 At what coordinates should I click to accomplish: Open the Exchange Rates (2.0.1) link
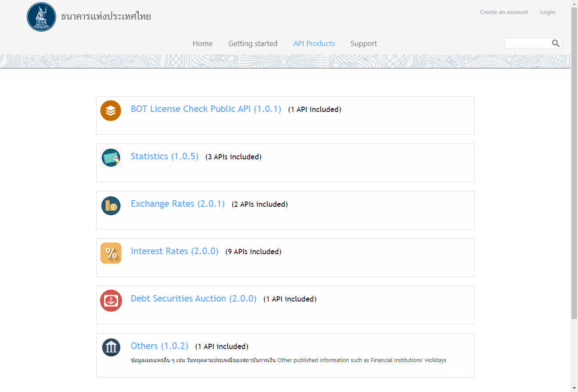coord(177,204)
